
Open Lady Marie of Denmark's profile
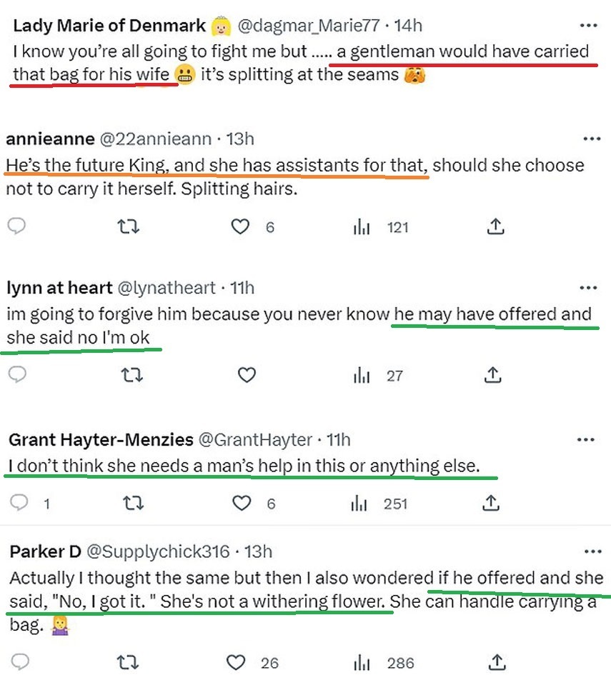pos(110,26)
